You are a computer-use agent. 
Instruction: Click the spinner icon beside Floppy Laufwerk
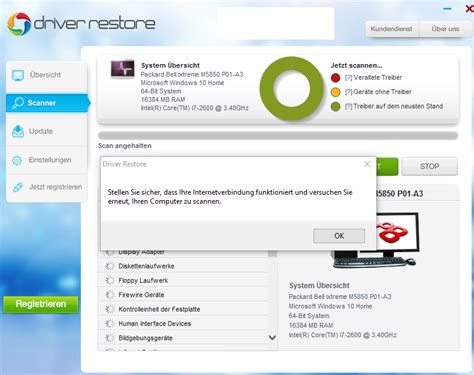[x=110, y=280]
